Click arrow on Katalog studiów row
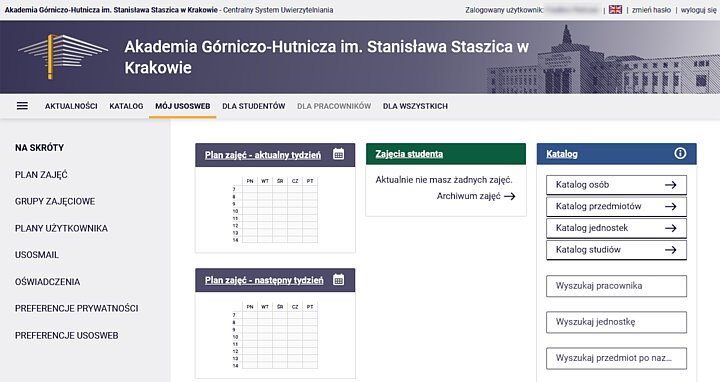 click(x=670, y=250)
